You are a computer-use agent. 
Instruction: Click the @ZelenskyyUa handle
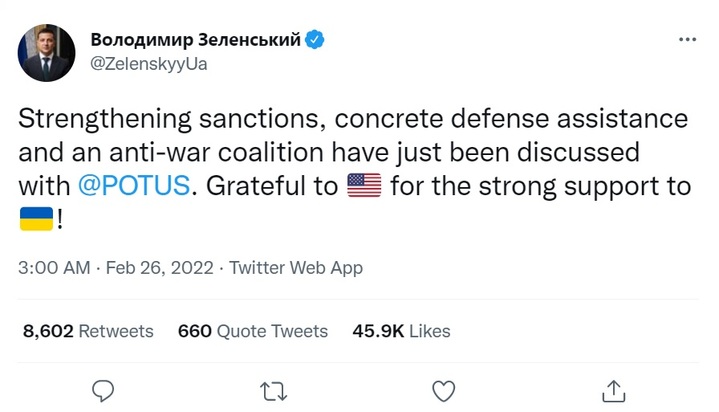[149, 64]
